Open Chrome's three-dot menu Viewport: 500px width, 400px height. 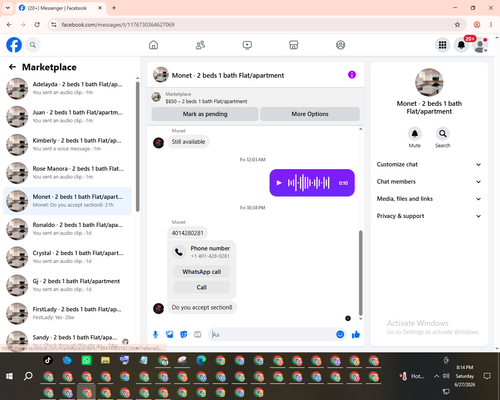(x=491, y=25)
